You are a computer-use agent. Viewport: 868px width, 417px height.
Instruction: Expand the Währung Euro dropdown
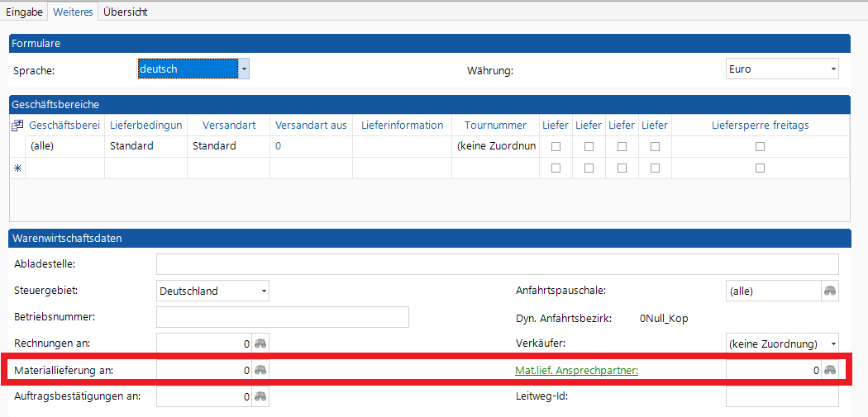tap(832, 69)
